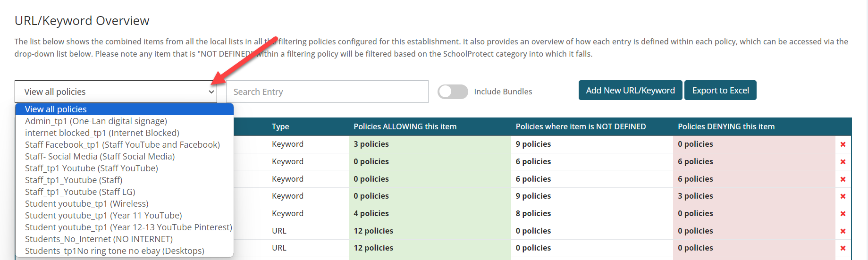Choose Student youtube_tp1 (Wireless) policy
The image size is (868, 260).
pyautogui.click(x=86, y=204)
